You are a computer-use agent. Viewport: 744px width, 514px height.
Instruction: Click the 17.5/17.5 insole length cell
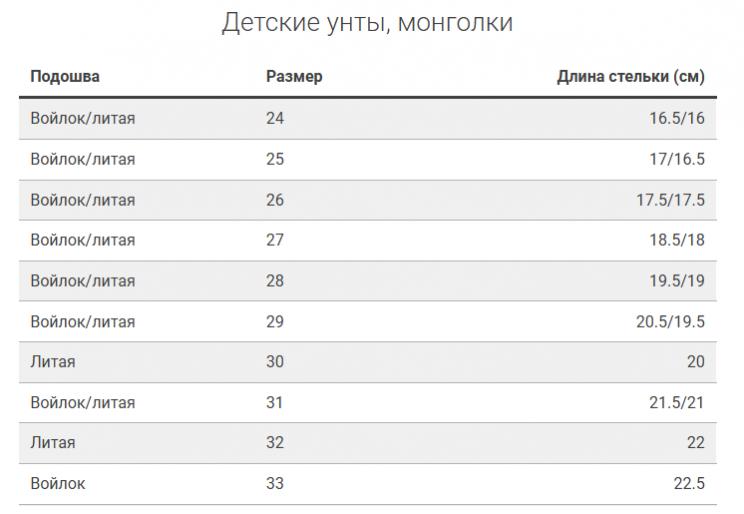pos(670,200)
